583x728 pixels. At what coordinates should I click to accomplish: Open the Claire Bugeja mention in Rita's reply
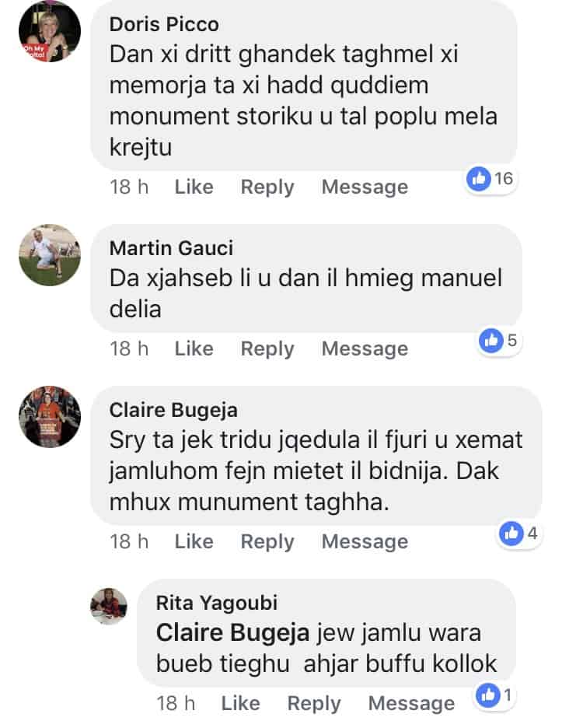232,633
